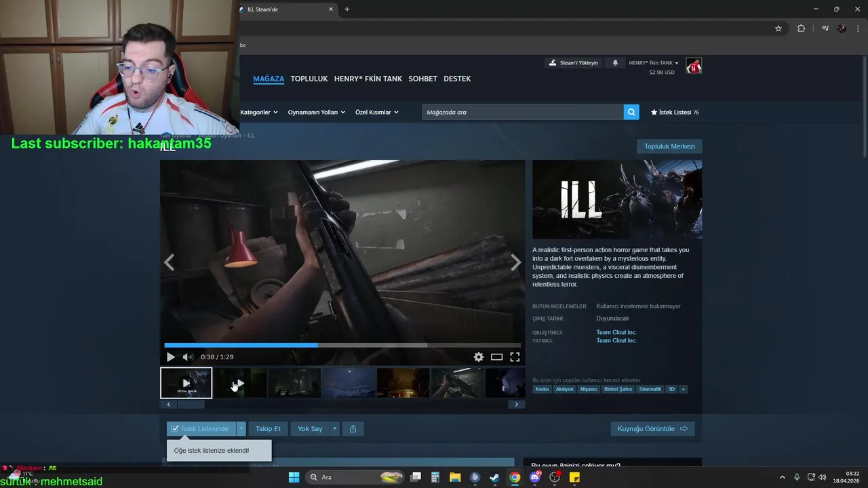Open Calculator from the Windows taskbar
Image resolution: width=868 pixels, height=488 pixels.
pyautogui.click(x=435, y=477)
